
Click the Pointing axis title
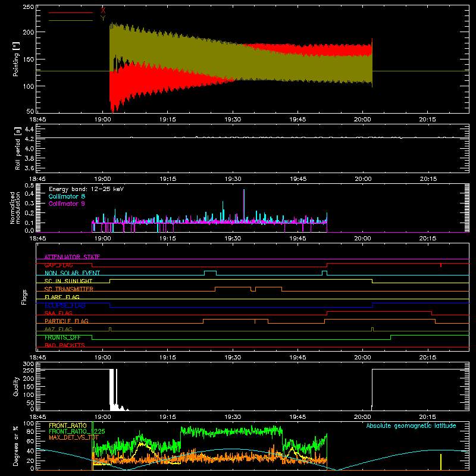click(x=16, y=59)
